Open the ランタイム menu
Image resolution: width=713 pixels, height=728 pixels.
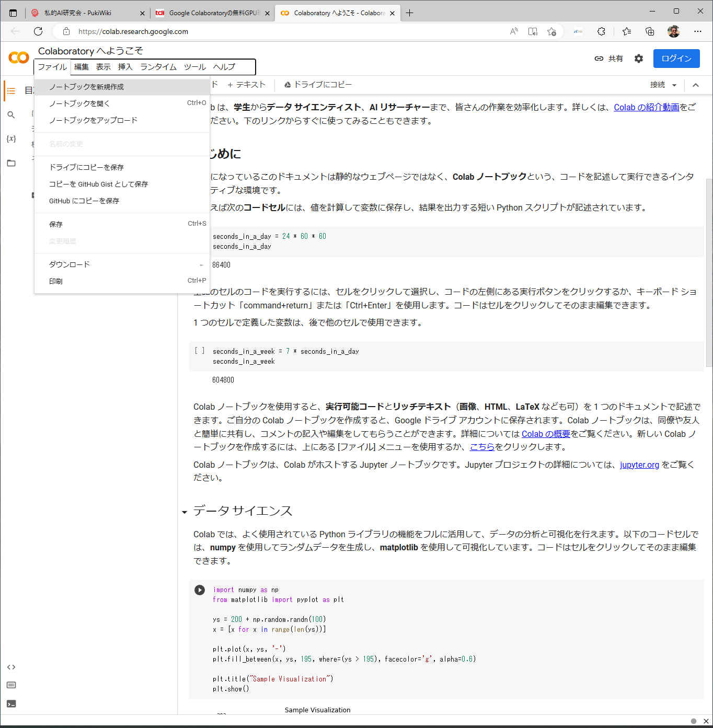coord(158,67)
